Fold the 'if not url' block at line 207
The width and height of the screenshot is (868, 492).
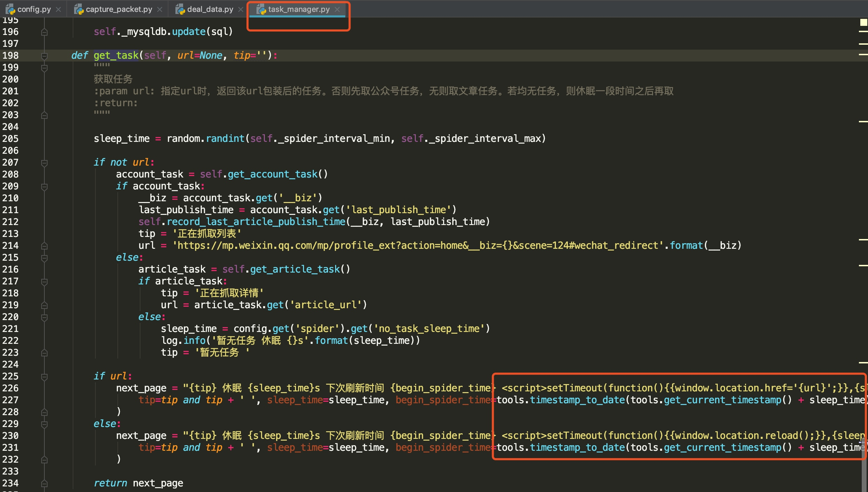[x=44, y=162]
